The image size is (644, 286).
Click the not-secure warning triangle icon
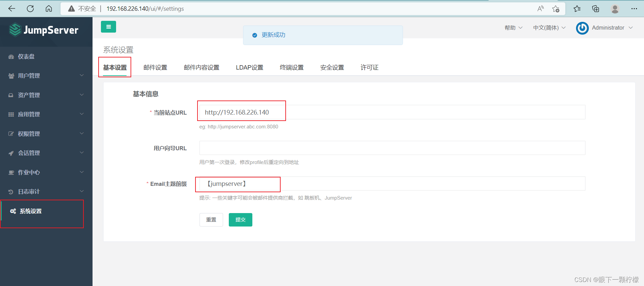pos(71,9)
